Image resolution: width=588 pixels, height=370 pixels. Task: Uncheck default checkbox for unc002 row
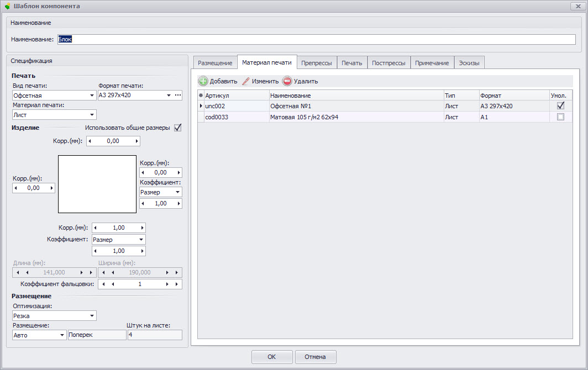560,105
